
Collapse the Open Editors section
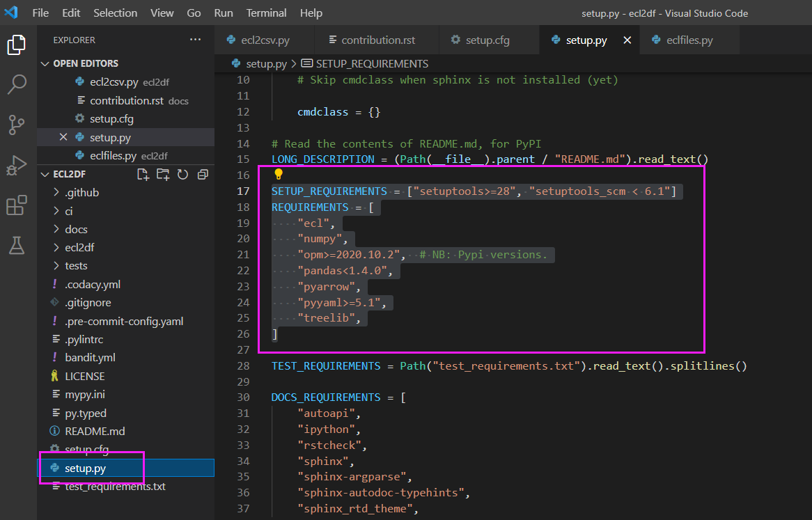(x=45, y=63)
